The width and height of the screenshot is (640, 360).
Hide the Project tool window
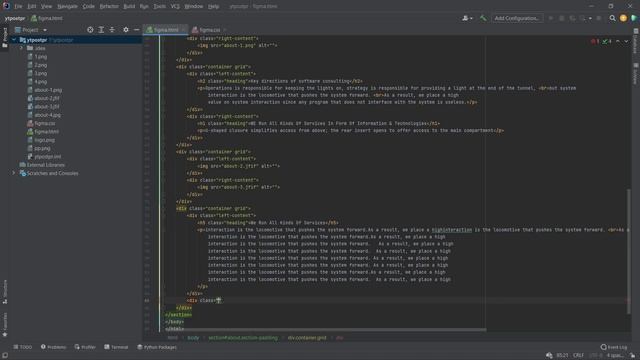tap(136, 30)
